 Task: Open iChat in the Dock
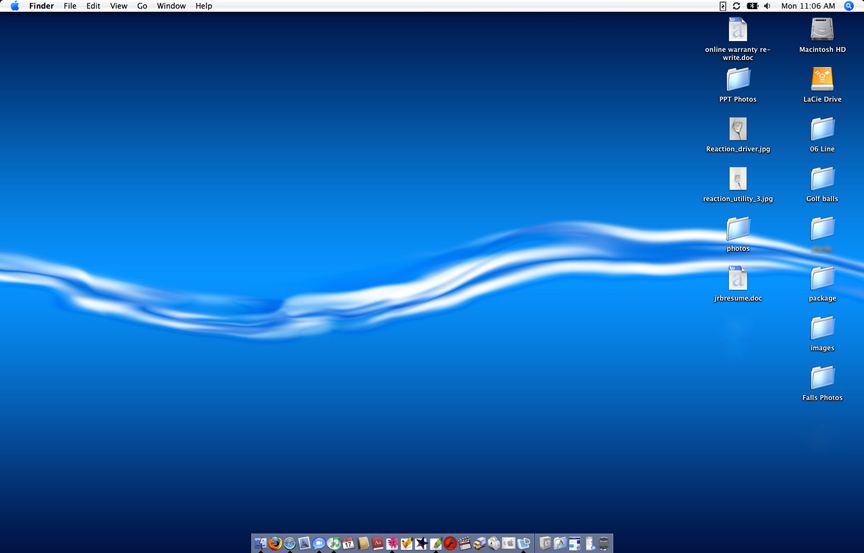click(319, 543)
